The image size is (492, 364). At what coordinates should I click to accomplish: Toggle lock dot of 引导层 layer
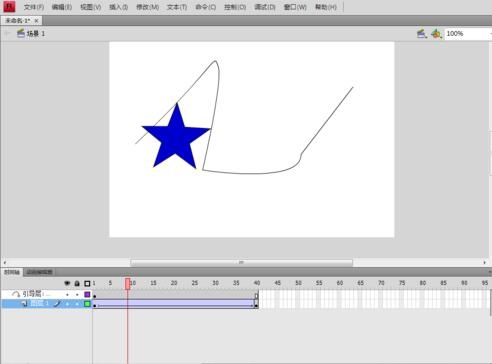click(77, 295)
